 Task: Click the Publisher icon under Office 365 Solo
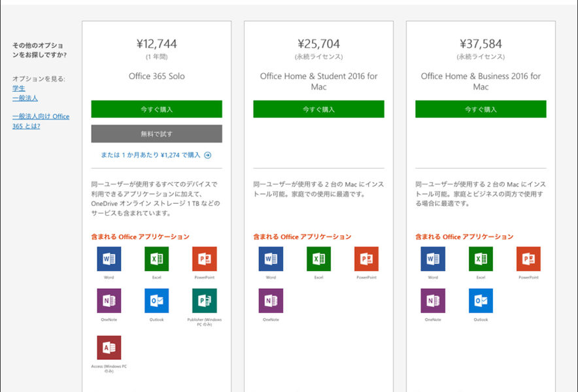[x=205, y=301]
